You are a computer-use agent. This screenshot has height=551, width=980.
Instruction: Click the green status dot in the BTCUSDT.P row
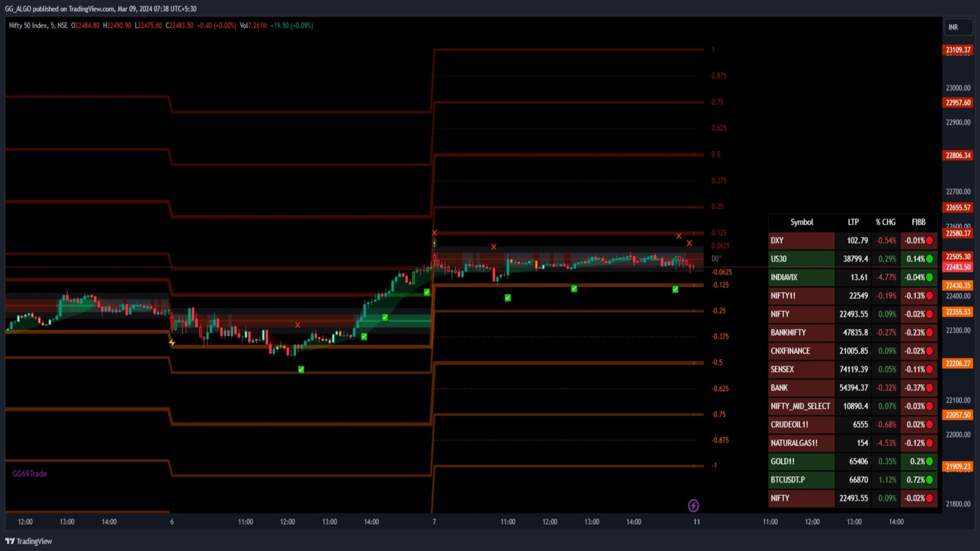click(929, 479)
